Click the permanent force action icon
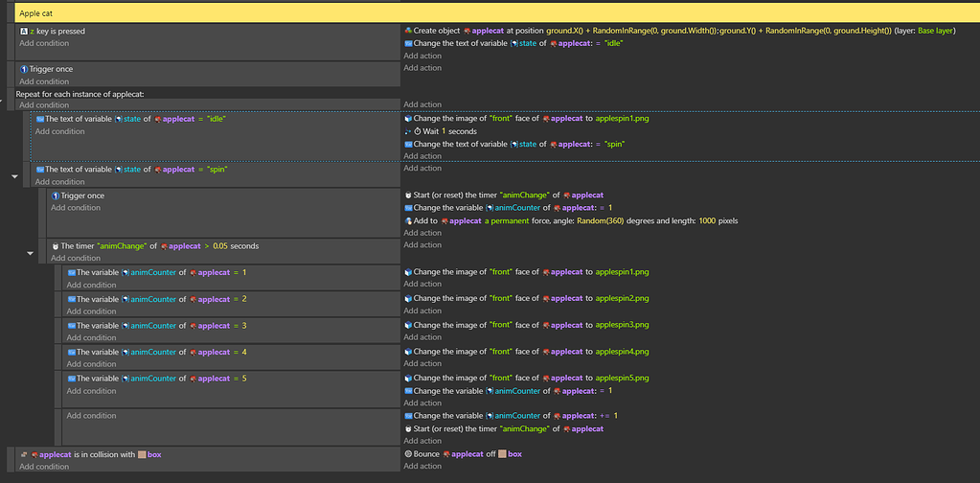980x483 pixels. pyautogui.click(x=408, y=220)
